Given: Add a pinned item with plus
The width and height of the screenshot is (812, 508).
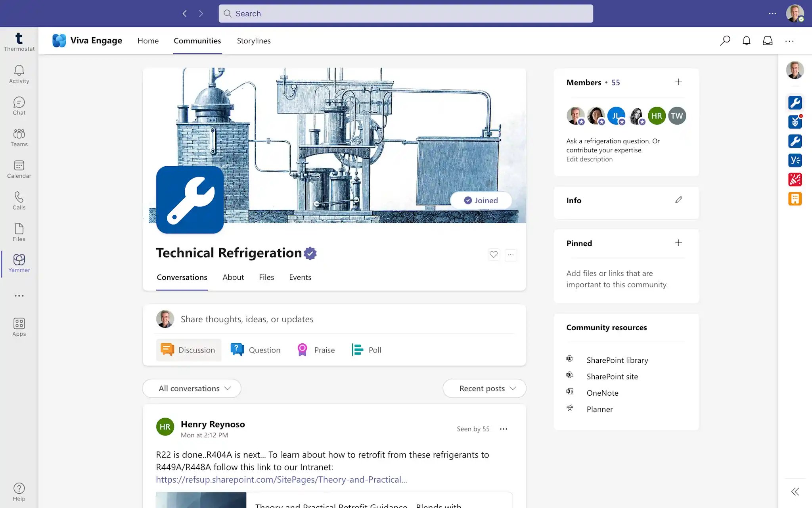Looking at the screenshot, I should tap(678, 243).
